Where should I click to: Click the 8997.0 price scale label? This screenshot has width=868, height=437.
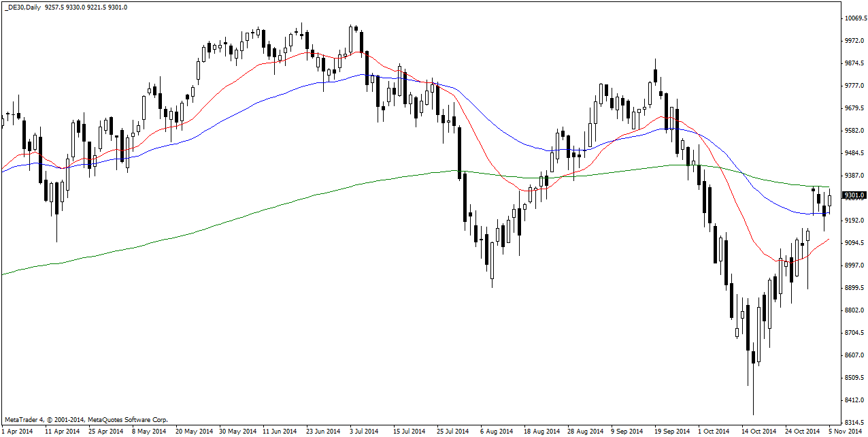(853, 265)
